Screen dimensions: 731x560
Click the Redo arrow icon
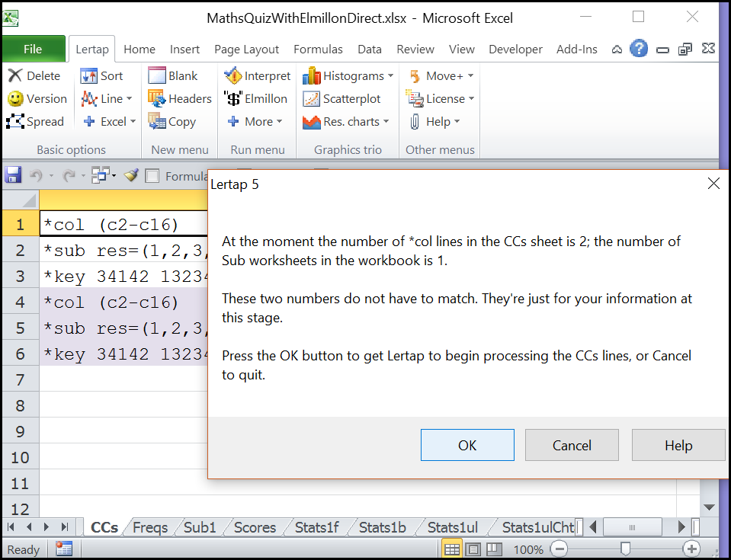69,176
